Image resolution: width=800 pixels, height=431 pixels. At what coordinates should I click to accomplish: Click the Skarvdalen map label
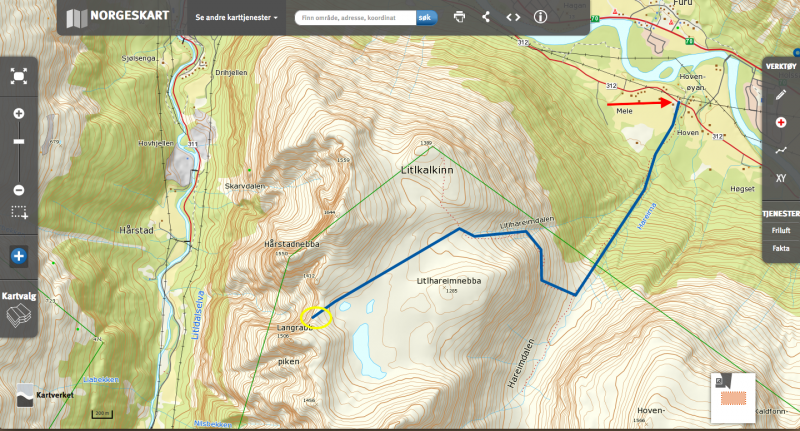(x=245, y=186)
